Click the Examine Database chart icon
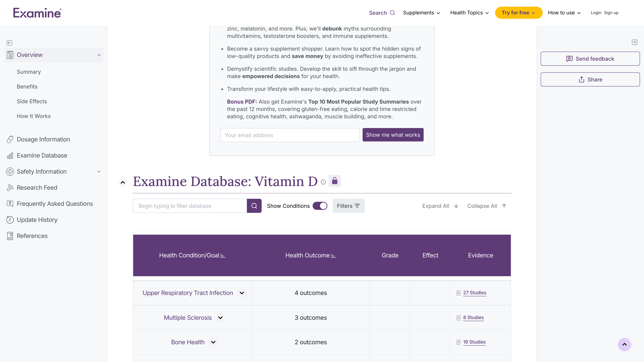 (10, 156)
